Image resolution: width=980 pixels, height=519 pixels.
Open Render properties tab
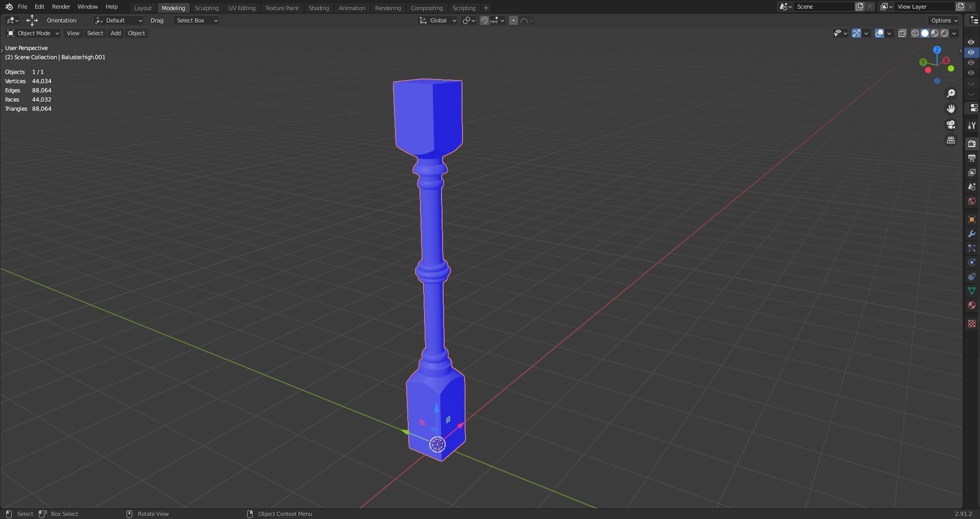pos(972,144)
